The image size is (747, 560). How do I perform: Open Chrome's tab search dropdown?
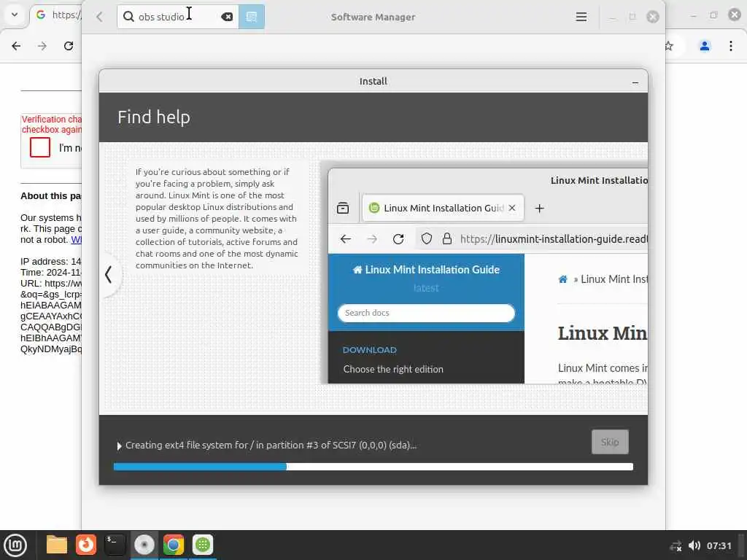[15, 15]
